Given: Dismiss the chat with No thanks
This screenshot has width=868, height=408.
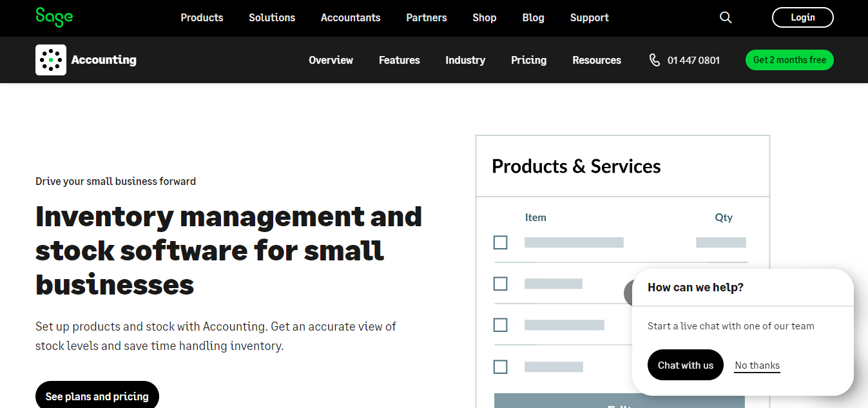Looking at the screenshot, I should pyautogui.click(x=757, y=365).
